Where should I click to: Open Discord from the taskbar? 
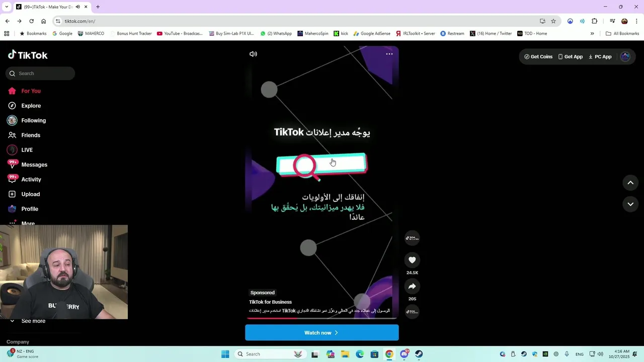[x=404, y=354]
